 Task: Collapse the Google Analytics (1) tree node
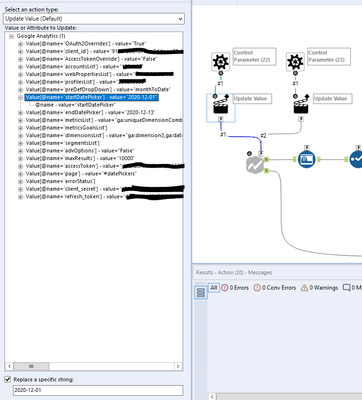pyautogui.click(x=12, y=36)
